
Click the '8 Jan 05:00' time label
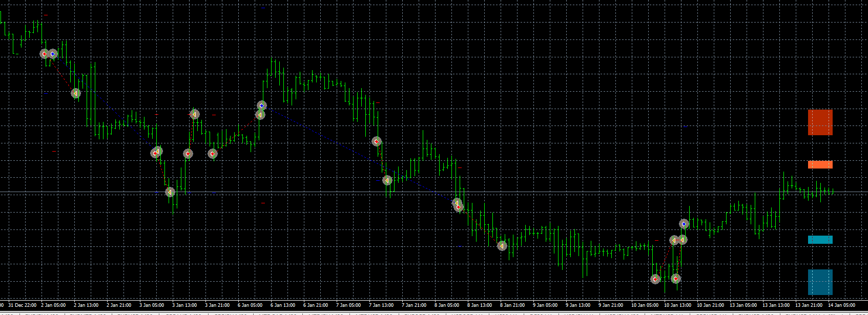click(x=447, y=305)
